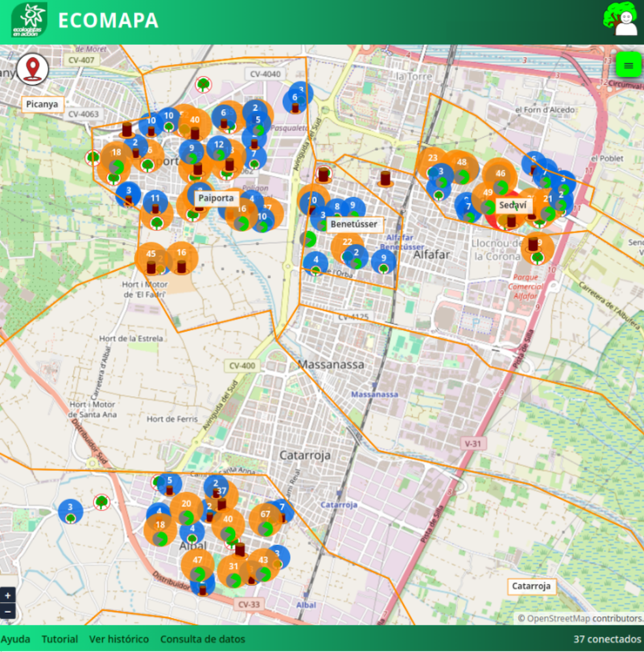The width and height of the screenshot is (644, 652).
Task: Select the orange cluster marker 22
Action: 347,247
